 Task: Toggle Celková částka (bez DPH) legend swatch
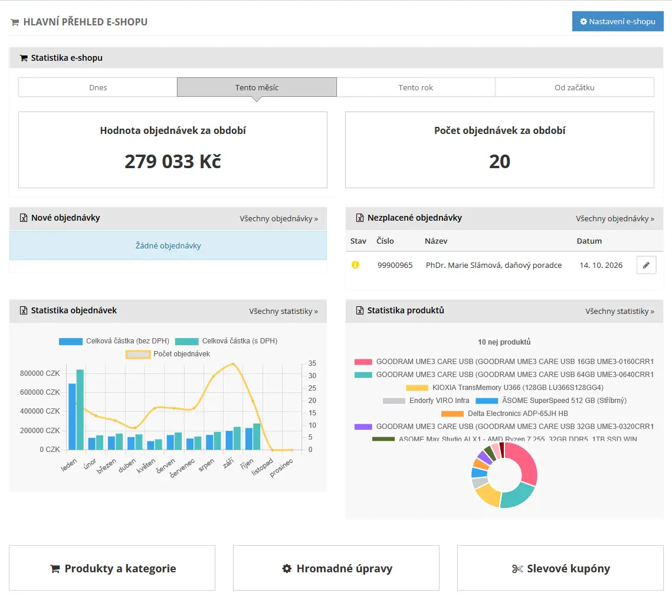71,342
